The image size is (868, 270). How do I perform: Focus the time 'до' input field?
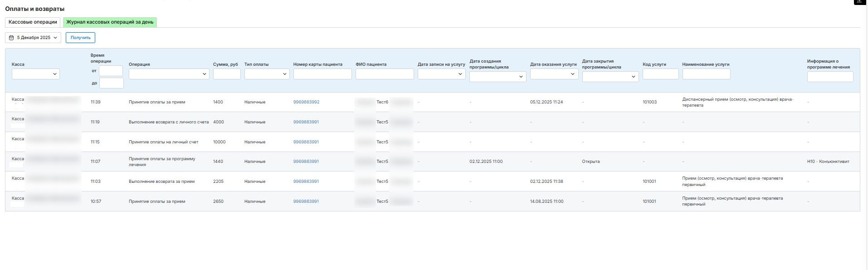111,83
